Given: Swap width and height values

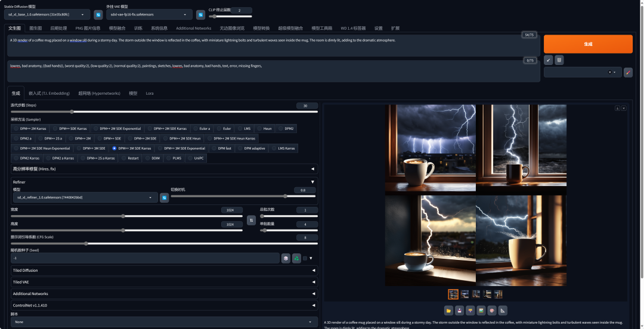Looking at the screenshot, I should [x=251, y=220].
